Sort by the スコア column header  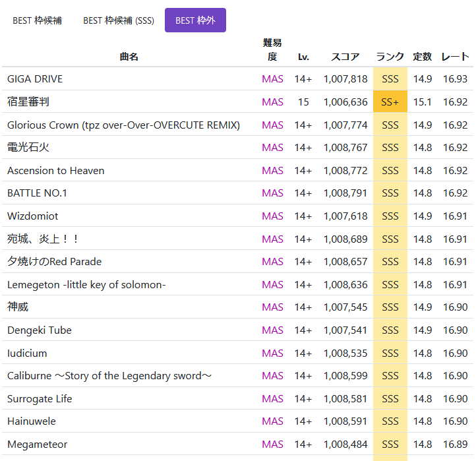[345, 57]
